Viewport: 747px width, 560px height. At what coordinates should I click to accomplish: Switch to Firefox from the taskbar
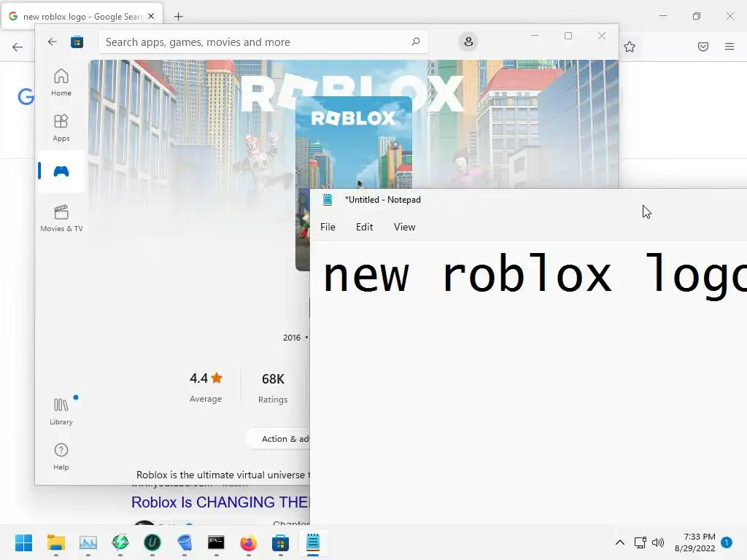[248, 542]
